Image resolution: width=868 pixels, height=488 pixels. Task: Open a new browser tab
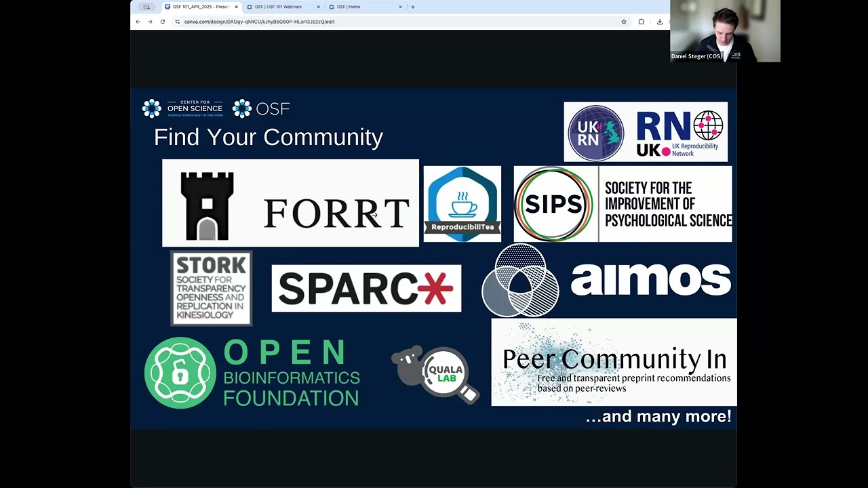(412, 7)
